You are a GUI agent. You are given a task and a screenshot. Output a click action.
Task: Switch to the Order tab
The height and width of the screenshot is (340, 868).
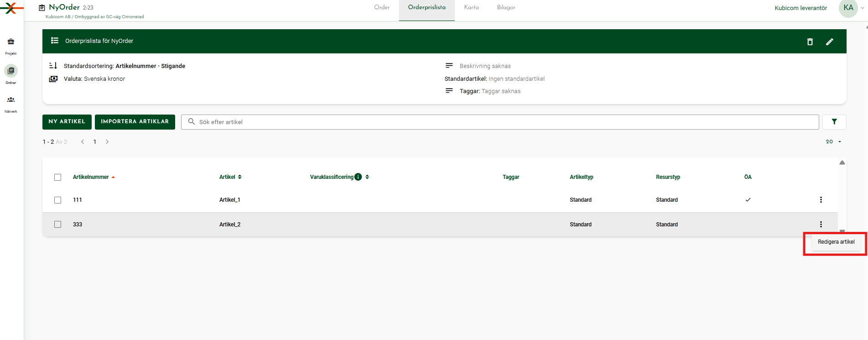click(382, 7)
